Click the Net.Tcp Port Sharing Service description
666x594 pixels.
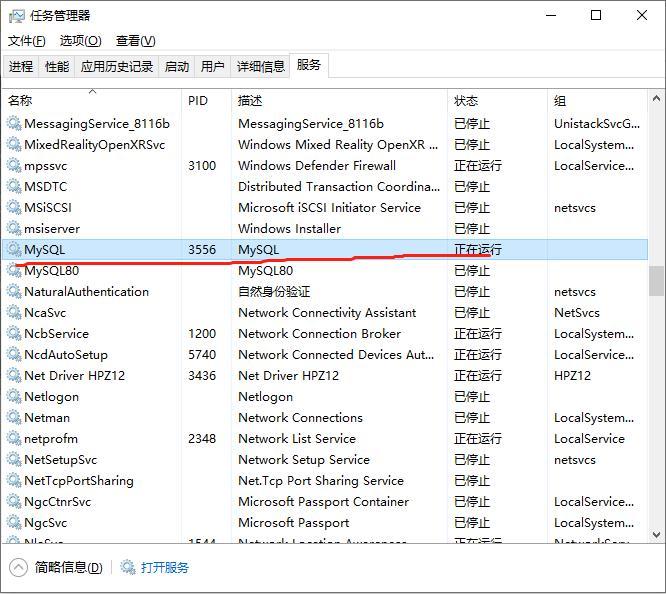pyautogui.click(x=321, y=481)
